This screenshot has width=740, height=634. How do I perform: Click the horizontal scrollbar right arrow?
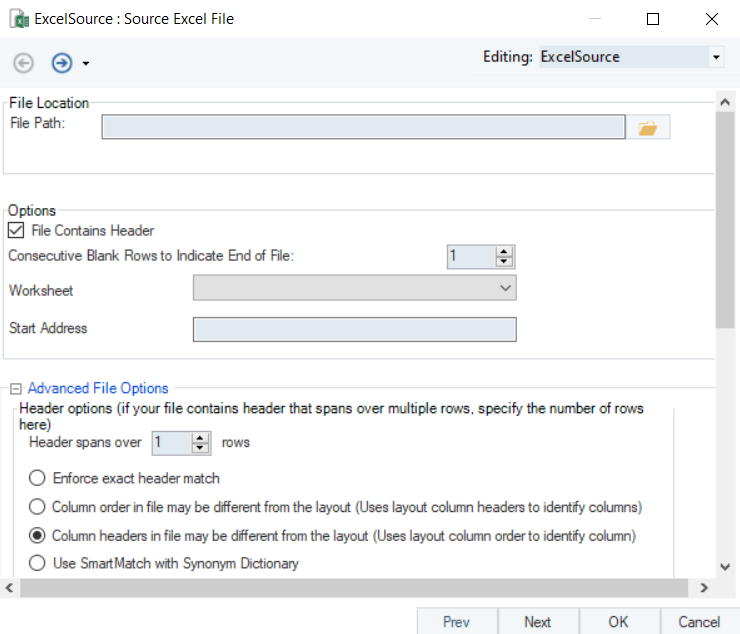click(x=704, y=589)
